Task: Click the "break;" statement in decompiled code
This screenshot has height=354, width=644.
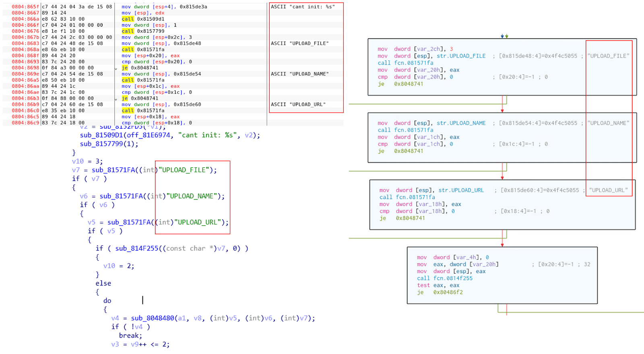Action: 130,335
